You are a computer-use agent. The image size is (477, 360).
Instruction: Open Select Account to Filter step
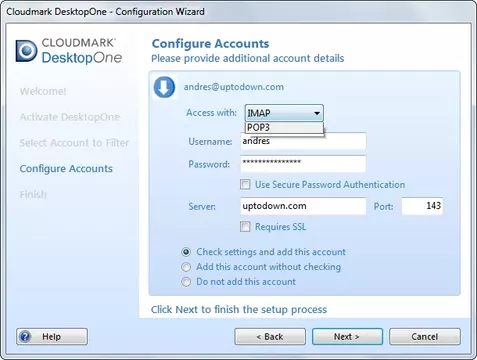pos(74,143)
